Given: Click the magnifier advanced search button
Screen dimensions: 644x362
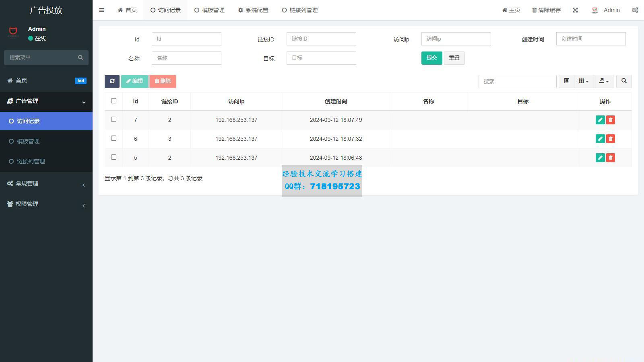Looking at the screenshot, I should 624,81.
